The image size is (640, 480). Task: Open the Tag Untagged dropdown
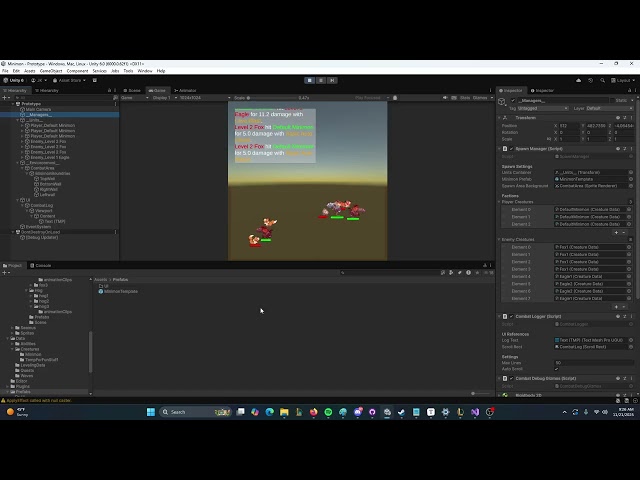point(542,109)
